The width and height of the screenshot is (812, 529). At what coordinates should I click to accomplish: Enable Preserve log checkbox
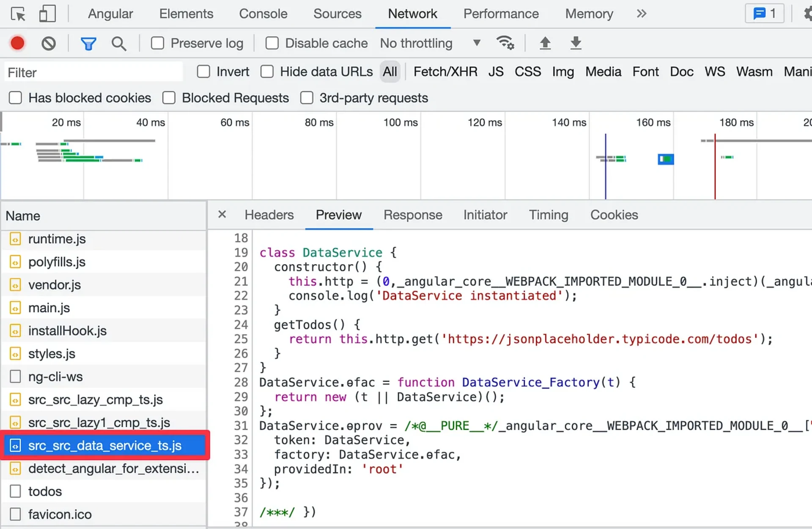pos(158,43)
